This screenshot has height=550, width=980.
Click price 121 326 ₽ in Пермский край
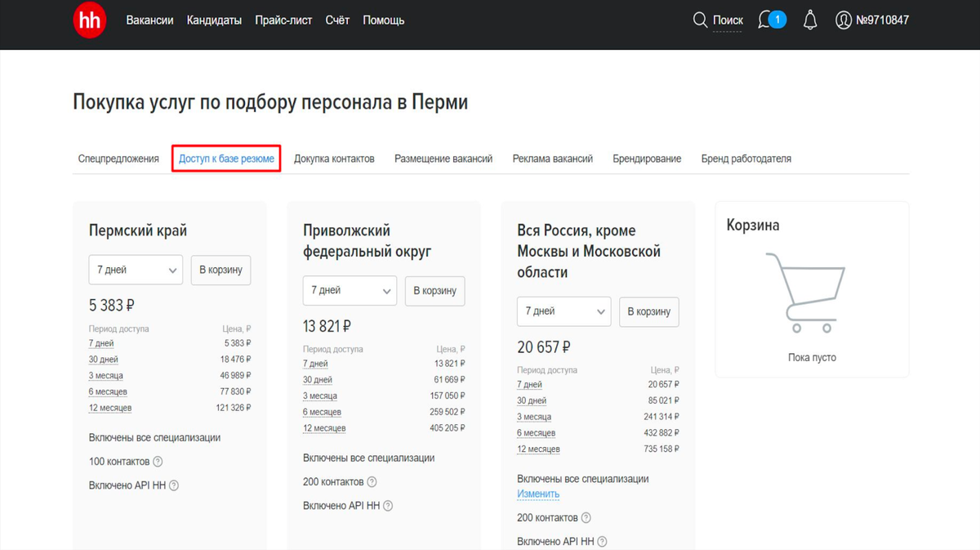234,408
